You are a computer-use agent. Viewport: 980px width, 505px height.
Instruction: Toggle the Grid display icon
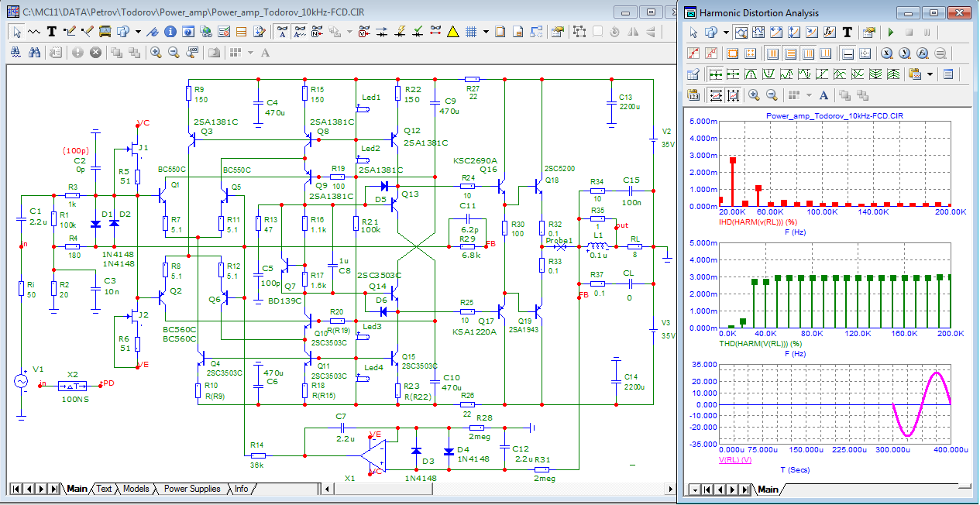tap(471, 32)
